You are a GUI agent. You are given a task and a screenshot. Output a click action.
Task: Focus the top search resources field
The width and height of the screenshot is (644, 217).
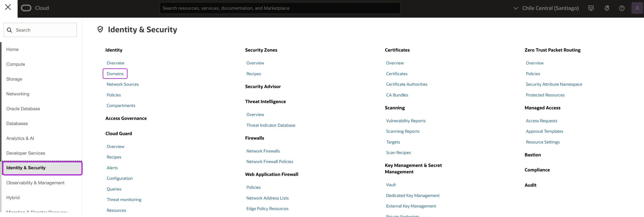point(280,8)
